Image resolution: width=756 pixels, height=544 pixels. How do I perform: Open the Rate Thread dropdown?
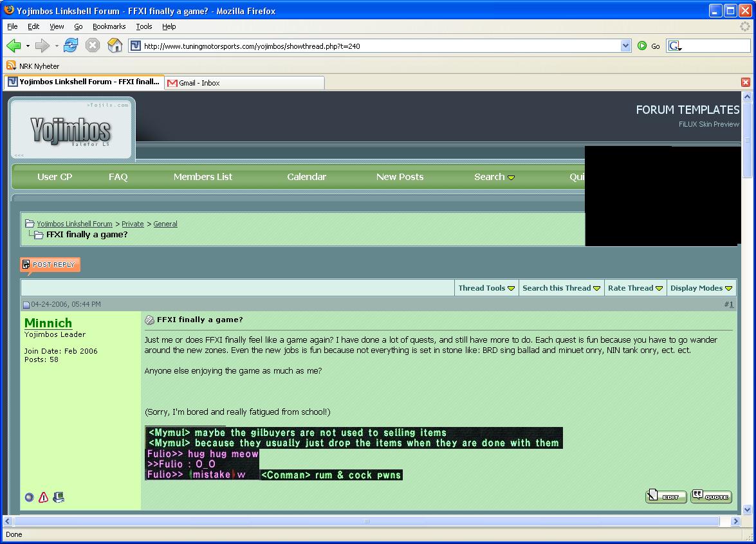[636, 288]
